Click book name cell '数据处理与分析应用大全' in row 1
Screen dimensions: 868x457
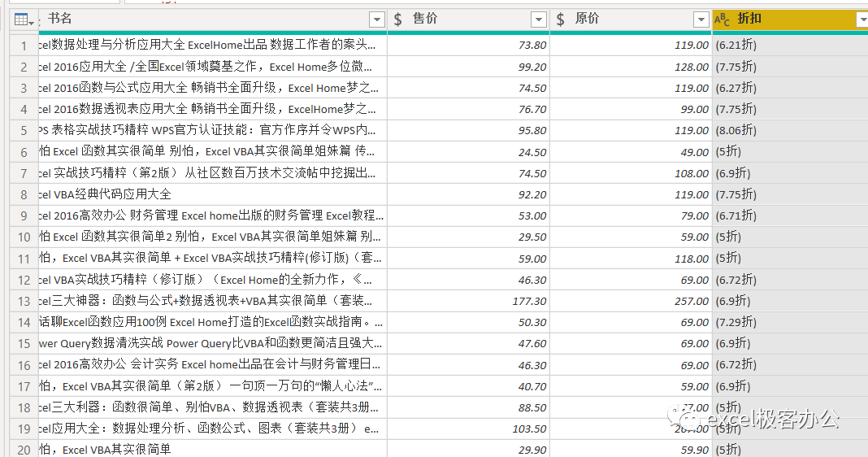click(213, 46)
